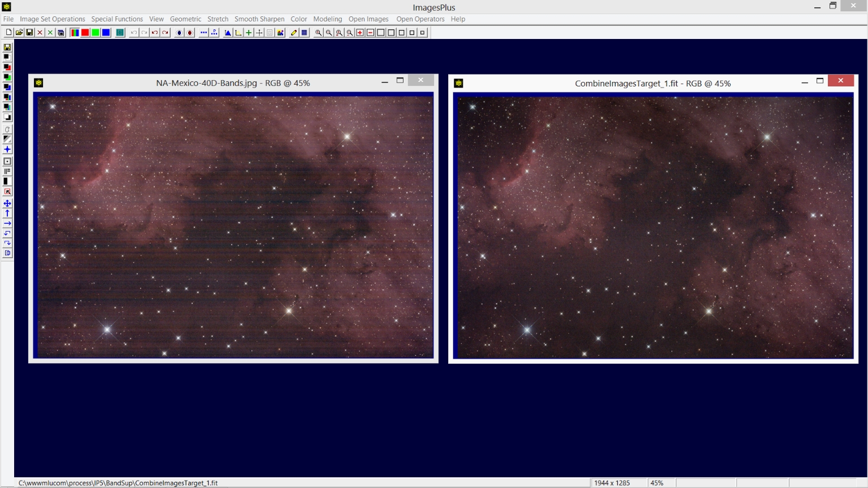This screenshot has width=868, height=488.
Task: Click the teal dotted grid toolbar icon
Action: tap(120, 33)
